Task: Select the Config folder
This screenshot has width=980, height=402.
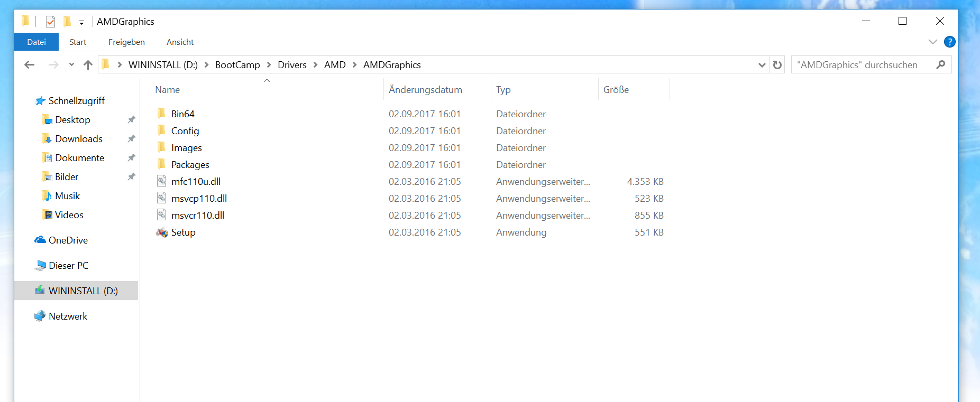Action: 185,130
